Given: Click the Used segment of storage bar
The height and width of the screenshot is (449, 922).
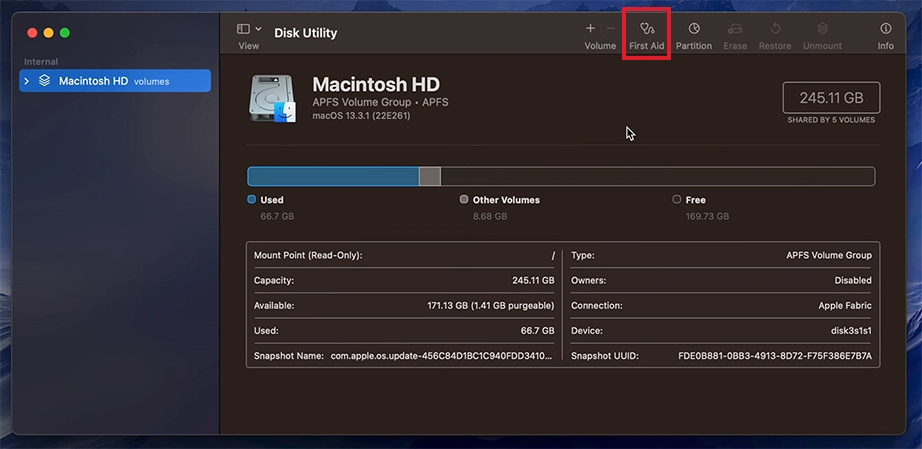Looking at the screenshot, I should coord(333,176).
